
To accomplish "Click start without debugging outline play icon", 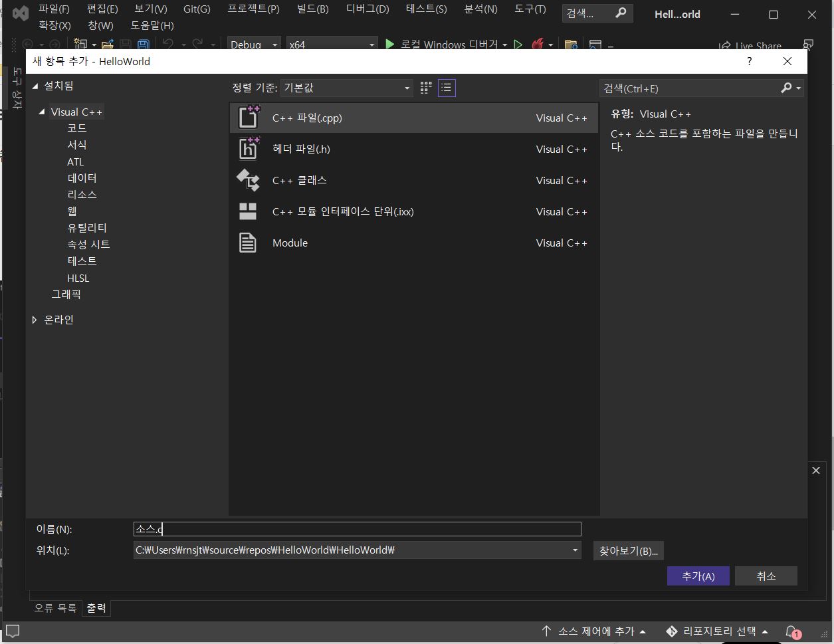I will point(518,45).
